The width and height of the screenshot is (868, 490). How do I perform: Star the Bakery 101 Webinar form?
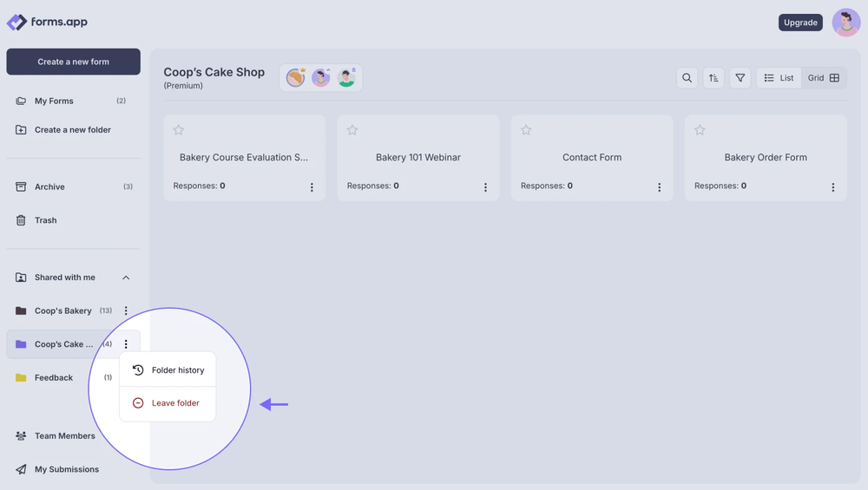(352, 130)
